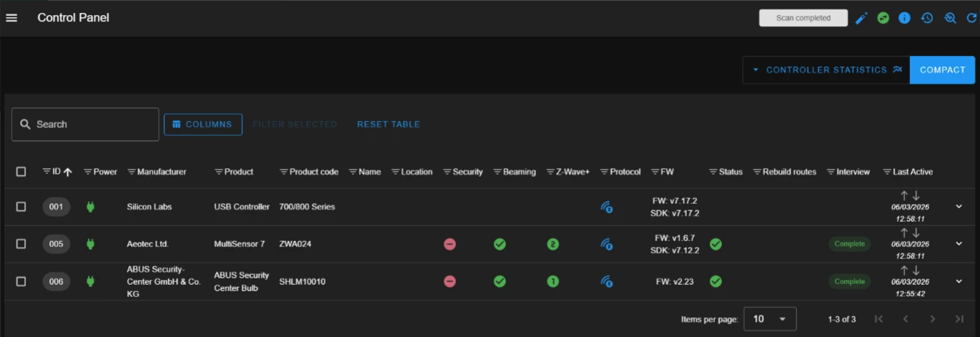Image resolution: width=980 pixels, height=337 pixels.
Task: Expand row details for ABUS node 006
Action: [959, 281]
